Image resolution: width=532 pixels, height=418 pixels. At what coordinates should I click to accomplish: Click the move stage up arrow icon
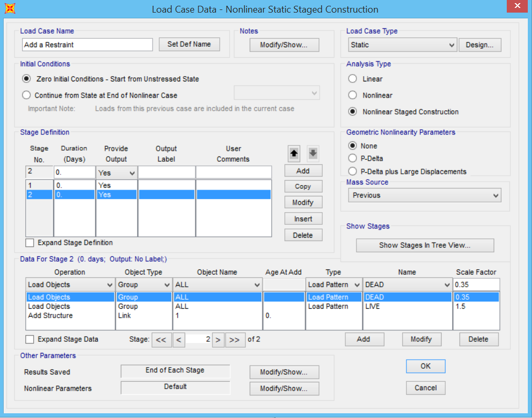(x=294, y=153)
